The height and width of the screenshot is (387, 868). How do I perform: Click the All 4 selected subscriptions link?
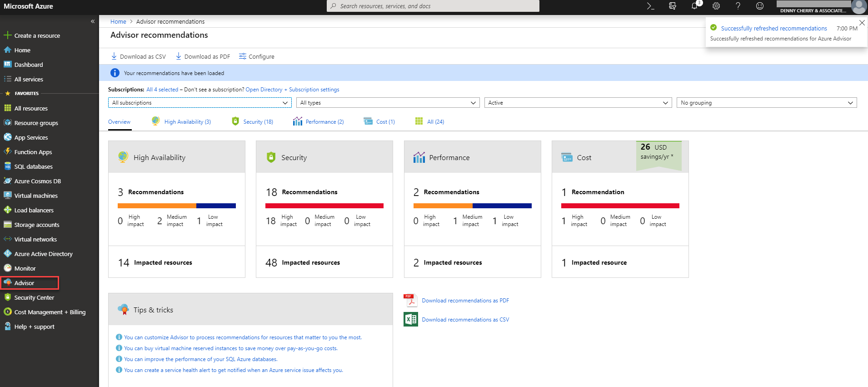(x=162, y=90)
